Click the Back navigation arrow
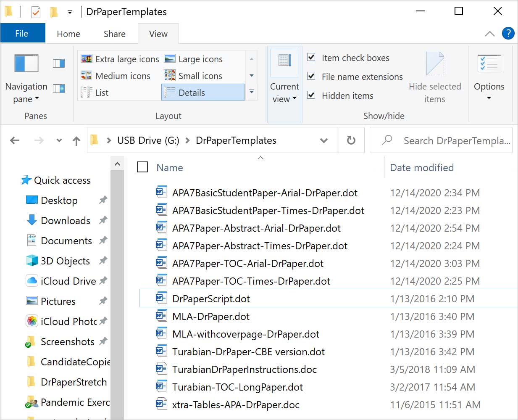 (x=15, y=141)
